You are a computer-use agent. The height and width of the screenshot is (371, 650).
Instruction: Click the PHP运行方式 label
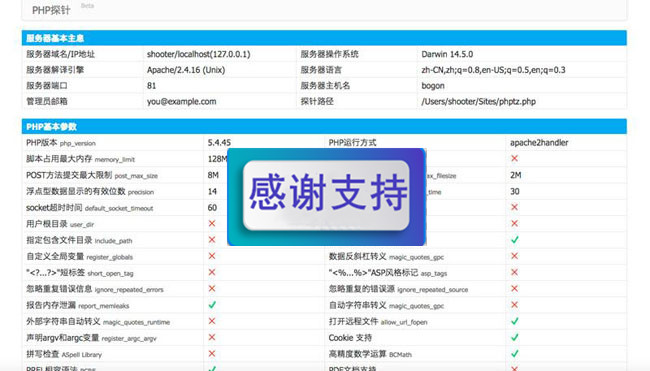pos(352,143)
